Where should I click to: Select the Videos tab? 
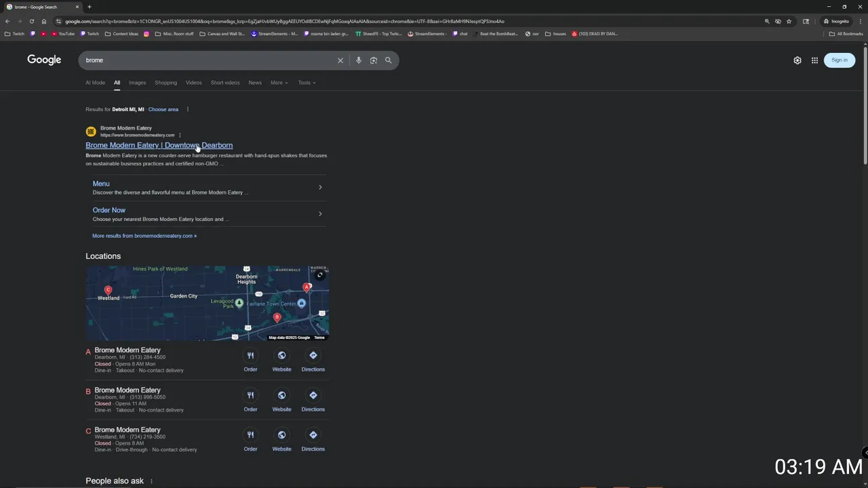(x=193, y=83)
